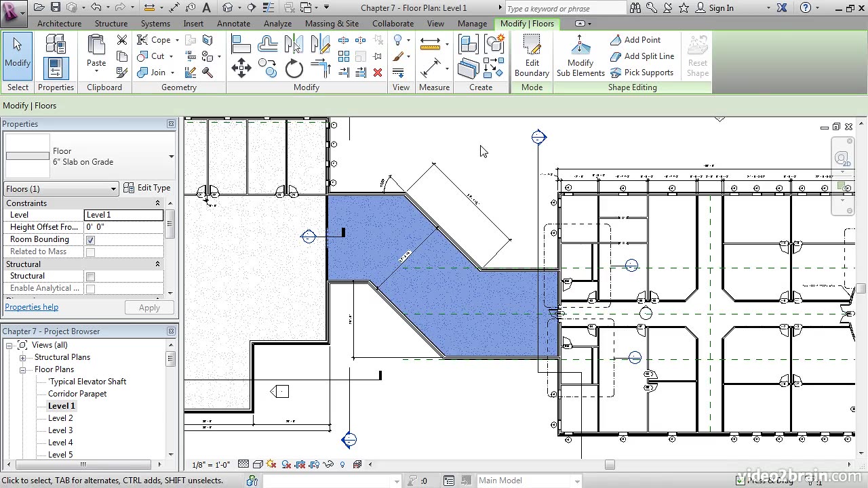
Task: Cut to clipboard with scissors icon
Action: click(x=122, y=40)
